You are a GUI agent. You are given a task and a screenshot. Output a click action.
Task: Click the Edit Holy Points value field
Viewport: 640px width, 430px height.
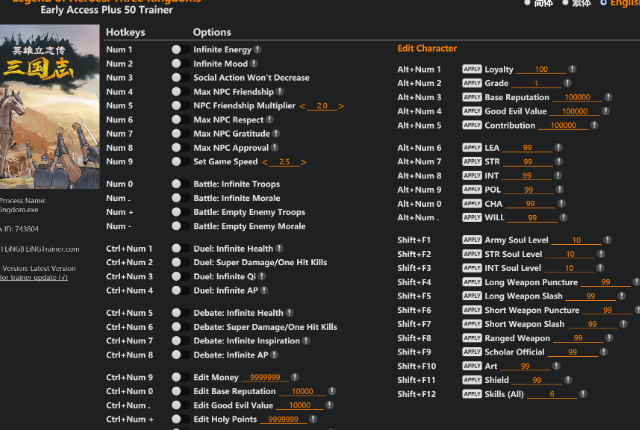[x=281, y=419]
